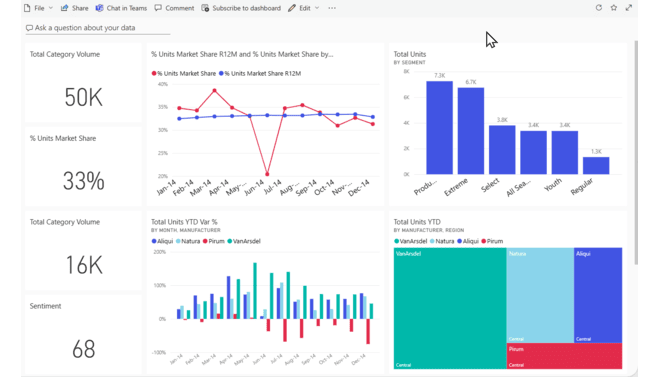Screen dimensions: 660x377
Task: Click the Ask a question input field
Action: pyautogui.click(x=98, y=28)
